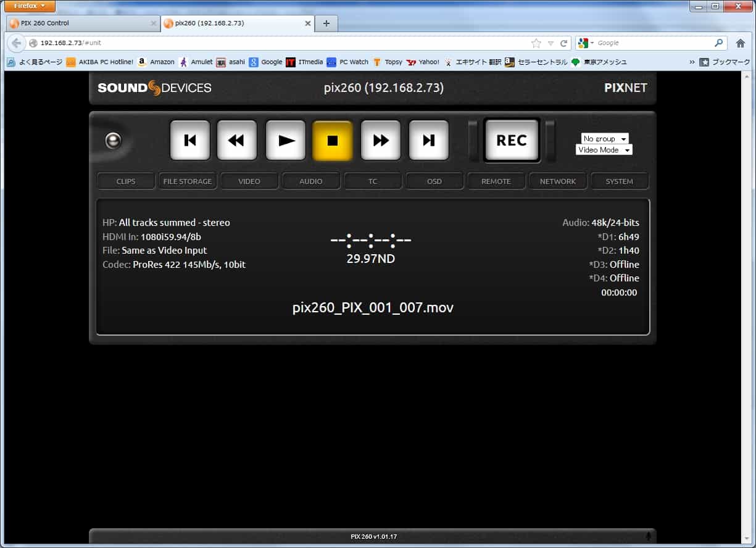
Task: Open the Video Mode dropdown
Action: (x=604, y=150)
